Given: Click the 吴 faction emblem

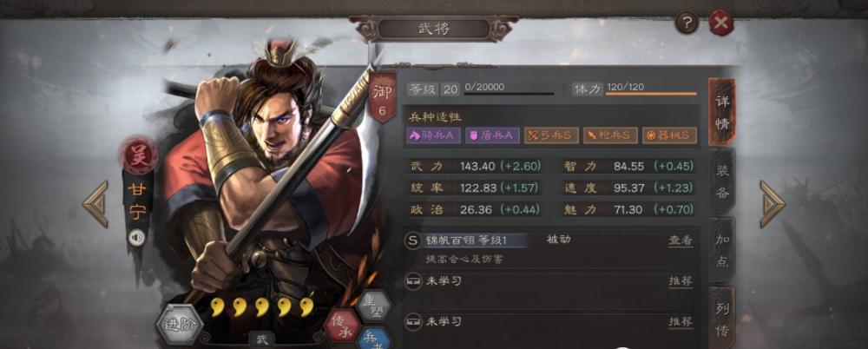Looking at the screenshot, I should coord(138,155).
